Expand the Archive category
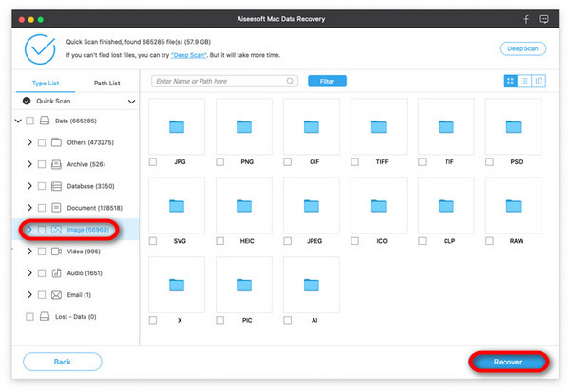The width and height of the screenshot is (570, 392). point(29,164)
